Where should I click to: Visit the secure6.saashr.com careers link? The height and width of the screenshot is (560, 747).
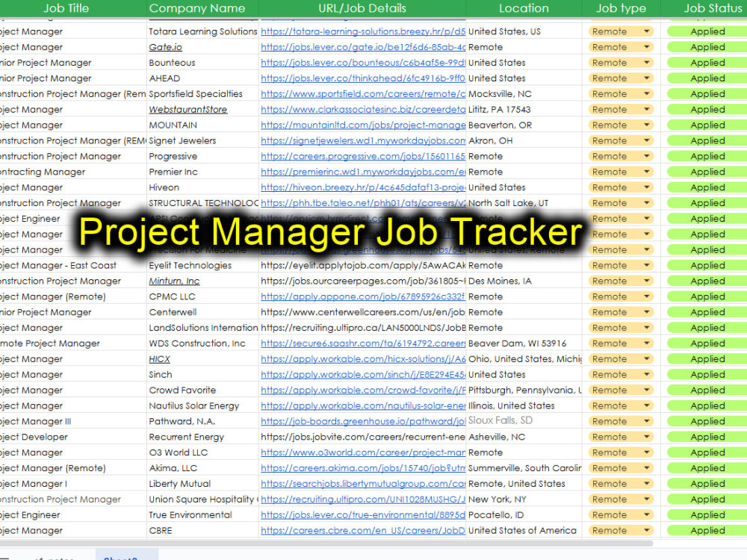click(363, 343)
